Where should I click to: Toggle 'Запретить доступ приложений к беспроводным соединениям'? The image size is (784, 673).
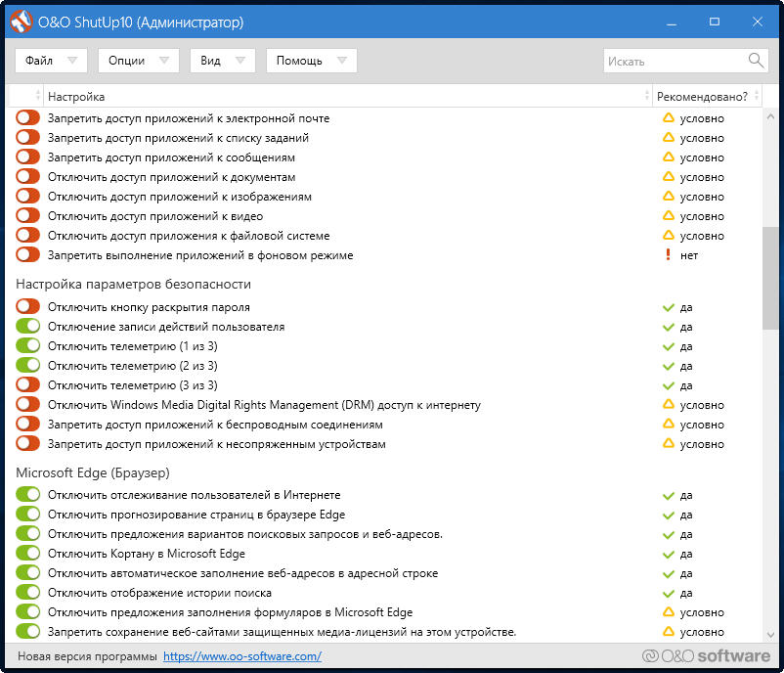[27, 424]
